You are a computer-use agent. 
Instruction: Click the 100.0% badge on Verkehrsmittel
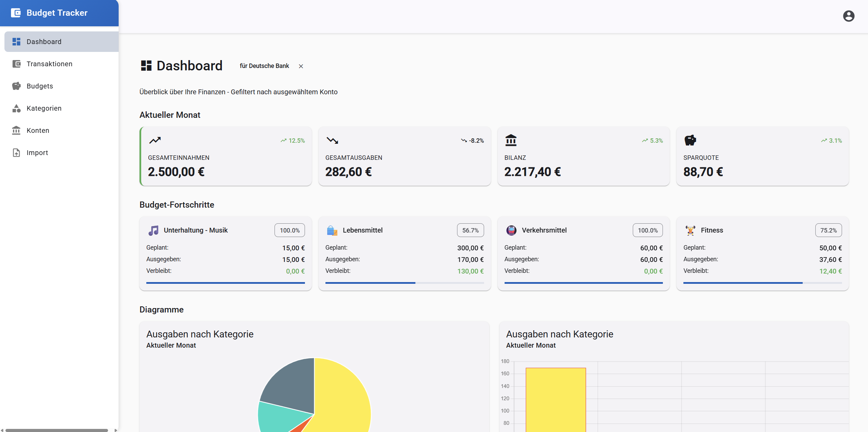coord(647,231)
